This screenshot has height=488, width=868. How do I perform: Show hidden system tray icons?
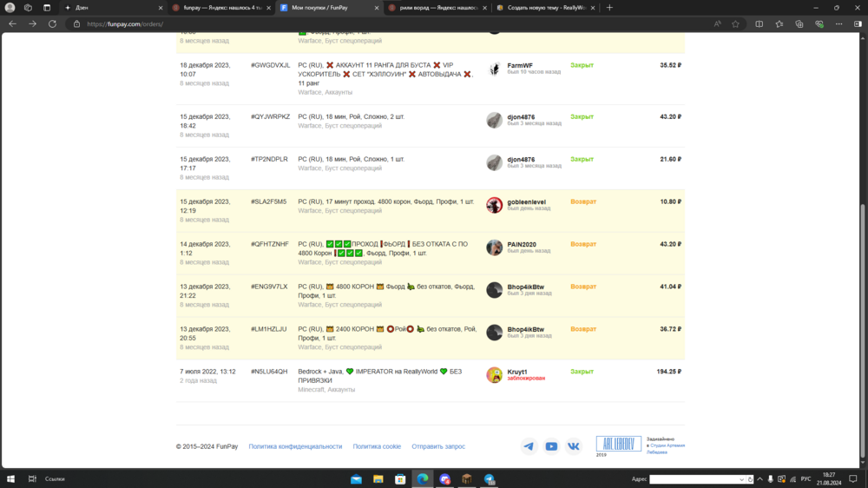pos(759,479)
